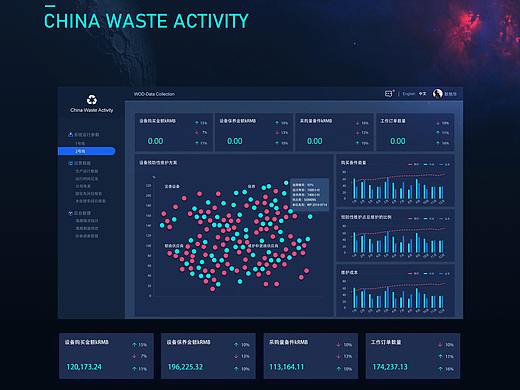Open last sub-item under third sidebar section

[87, 236]
